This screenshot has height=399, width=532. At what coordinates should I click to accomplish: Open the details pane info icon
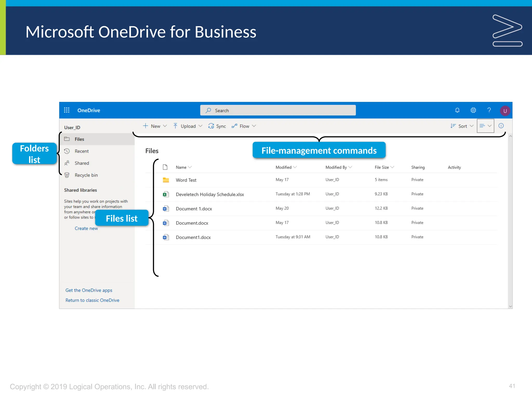point(501,126)
